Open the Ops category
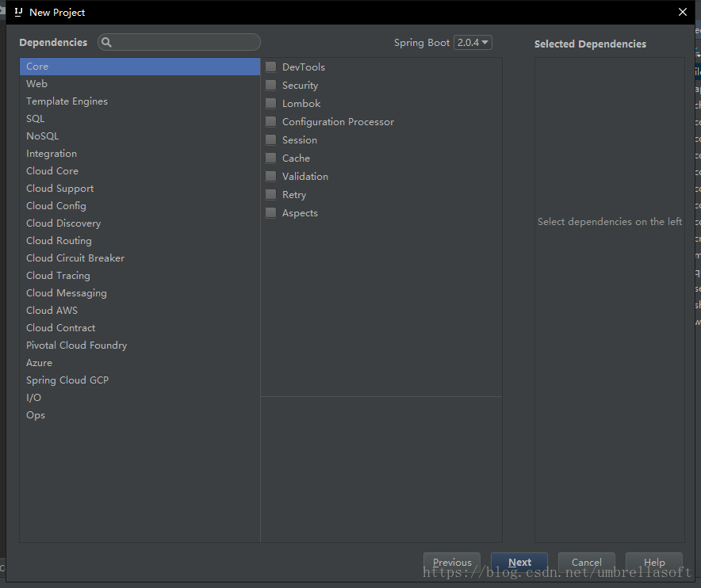 [140, 415]
